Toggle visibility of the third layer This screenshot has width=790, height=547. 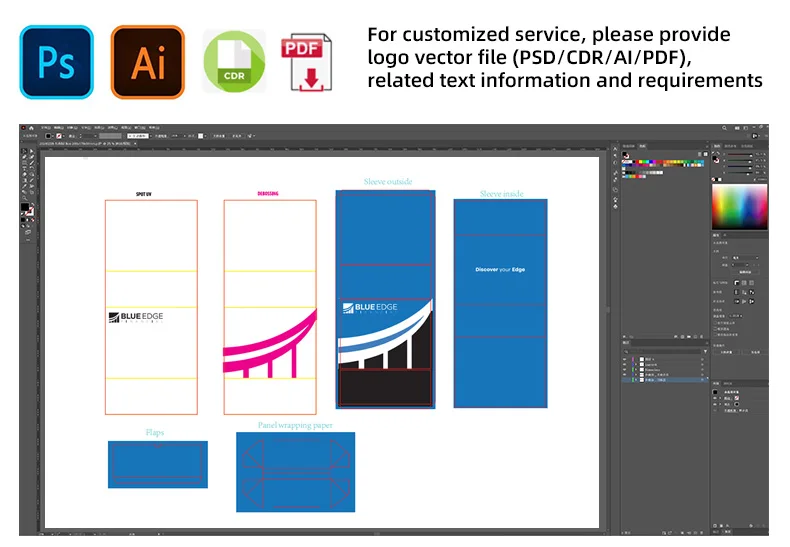tap(626, 369)
